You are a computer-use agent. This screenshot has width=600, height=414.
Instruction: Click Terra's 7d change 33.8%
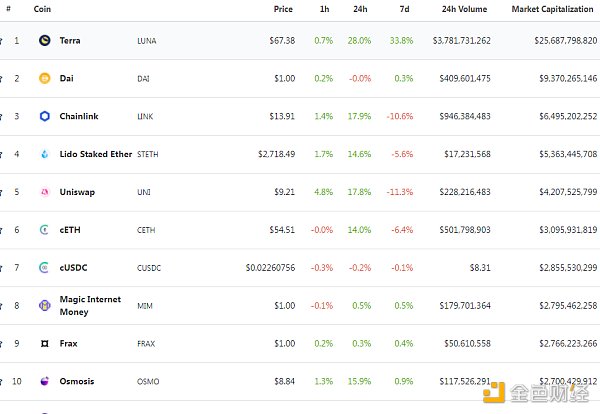pyautogui.click(x=401, y=40)
